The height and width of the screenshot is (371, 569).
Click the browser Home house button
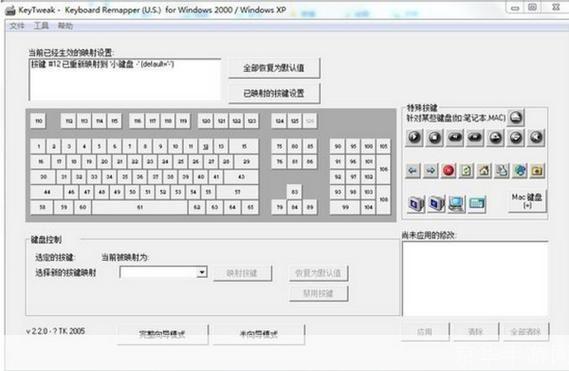click(484, 171)
